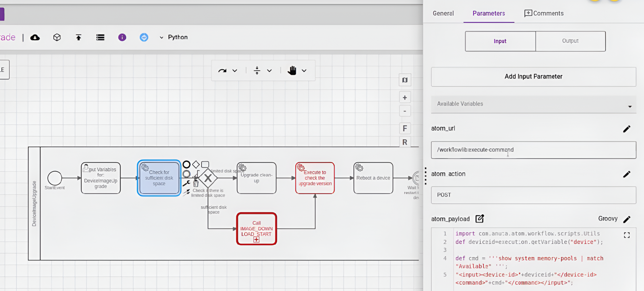Viewport: 644px width, 291px height.
Task: Switch to the General tab
Action: click(x=443, y=13)
